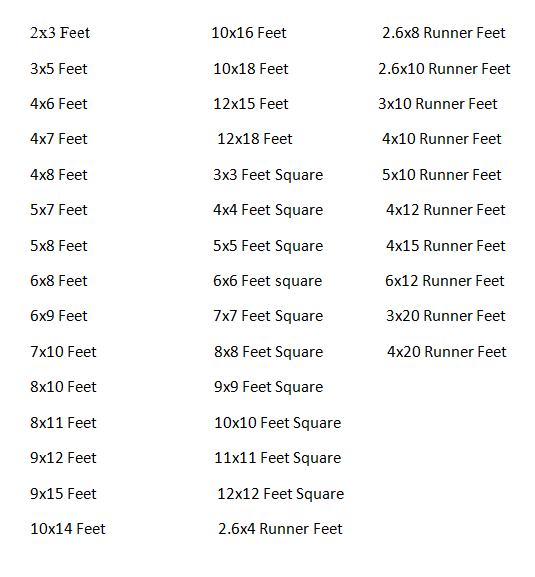This screenshot has height=577, width=535.
Task: Select the 4x15 Runner Feet size
Action: [446, 246]
